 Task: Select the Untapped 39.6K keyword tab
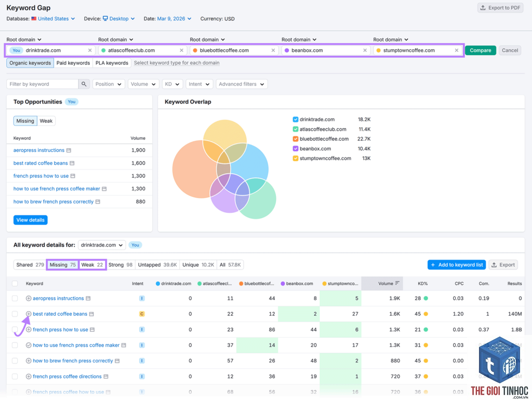point(157,265)
